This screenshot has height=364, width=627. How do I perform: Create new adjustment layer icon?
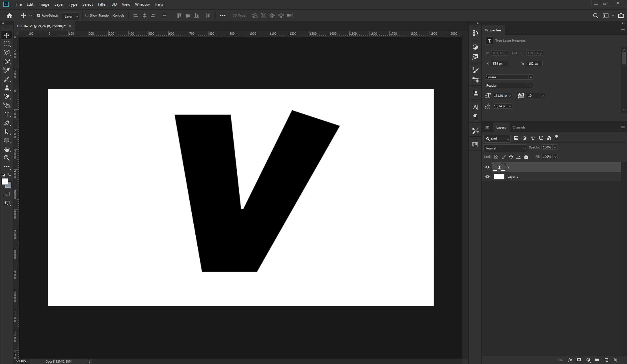pos(588,360)
